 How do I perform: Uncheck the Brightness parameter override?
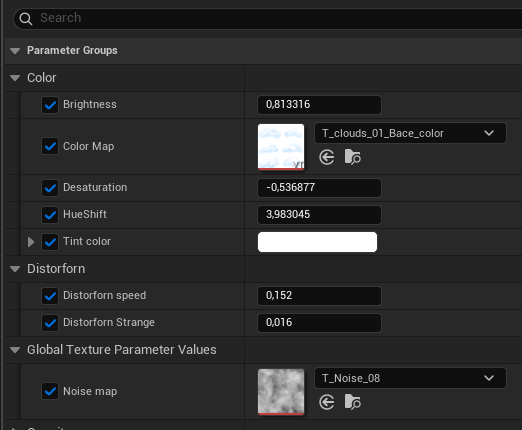[x=50, y=105]
